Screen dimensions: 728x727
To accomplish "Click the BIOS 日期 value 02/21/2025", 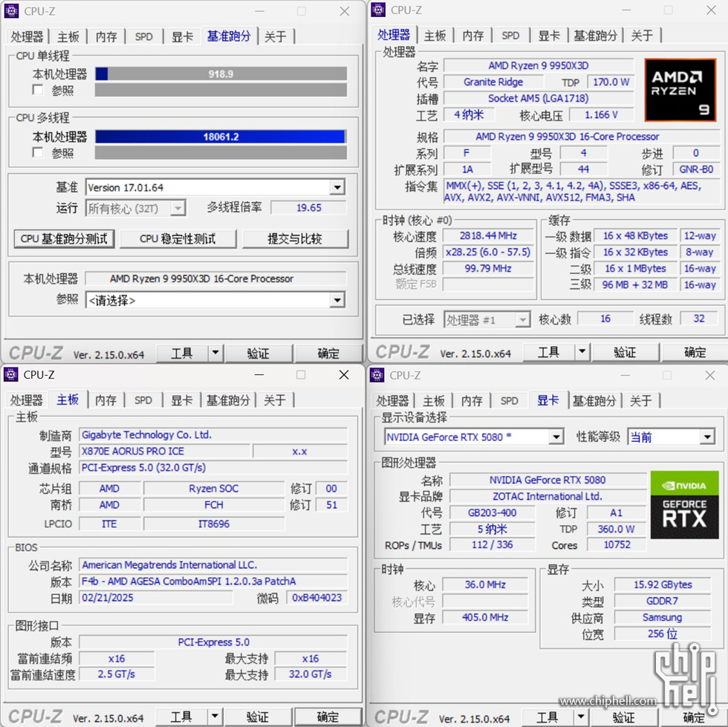I will pyautogui.click(x=155, y=598).
